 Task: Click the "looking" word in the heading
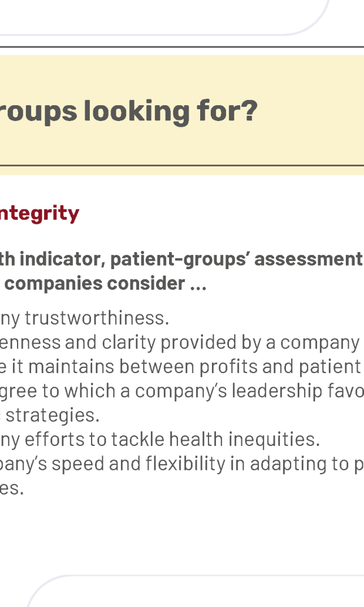[x=137, y=112]
